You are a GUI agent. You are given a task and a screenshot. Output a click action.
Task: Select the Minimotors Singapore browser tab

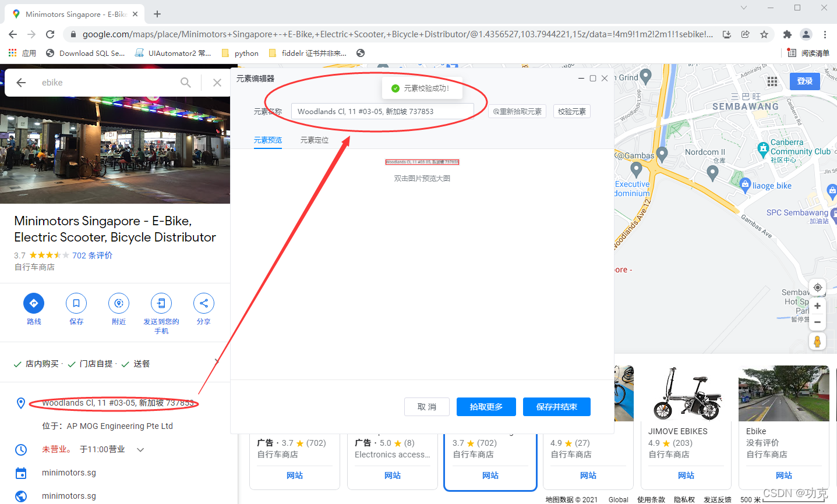(x=76, y=14)
